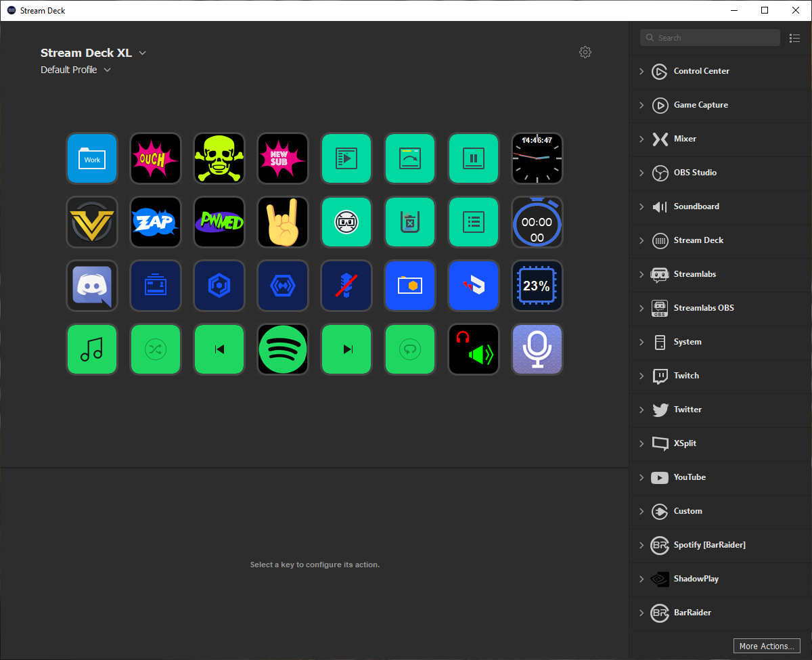812x660 pixels.
Task: Click the muted microphone slash key
Action: [x=346, y=286]
